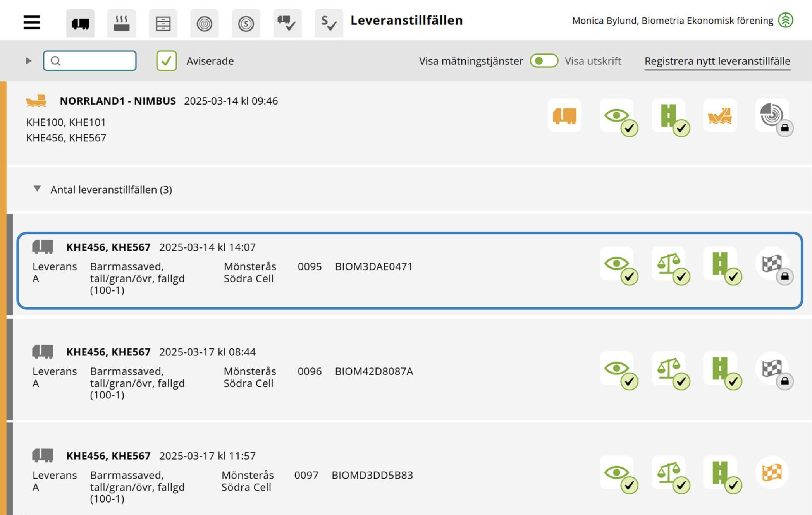812x515 pixels.
Task: Click user name Monica Bylund, Biometria Ekonomisk förening
Action: point(673,21)
